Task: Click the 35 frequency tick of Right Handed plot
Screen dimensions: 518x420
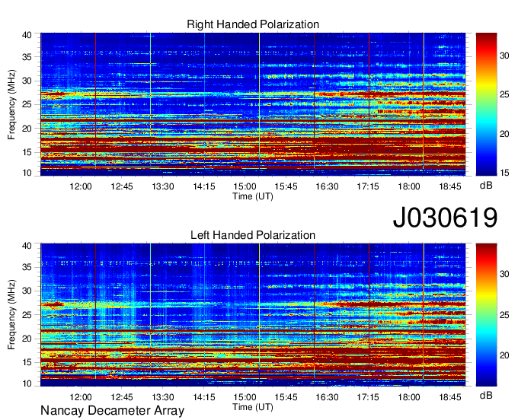Action: pos(27,57)
